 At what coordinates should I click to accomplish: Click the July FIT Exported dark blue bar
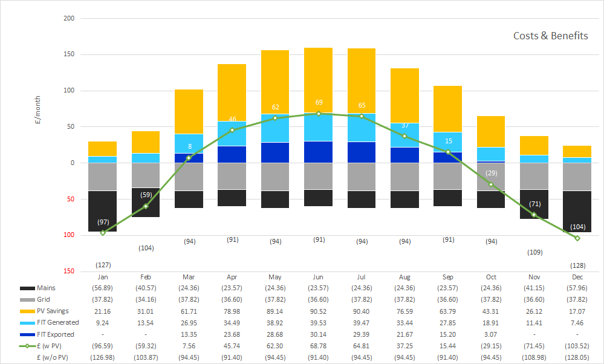click(362, 152)
